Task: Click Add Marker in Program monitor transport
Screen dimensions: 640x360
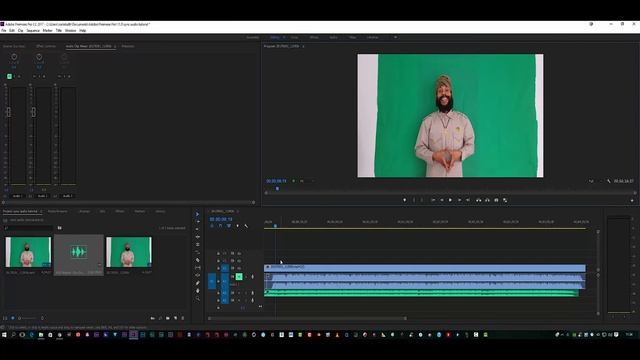Action: pyautogui.click(x=404, y=200)
